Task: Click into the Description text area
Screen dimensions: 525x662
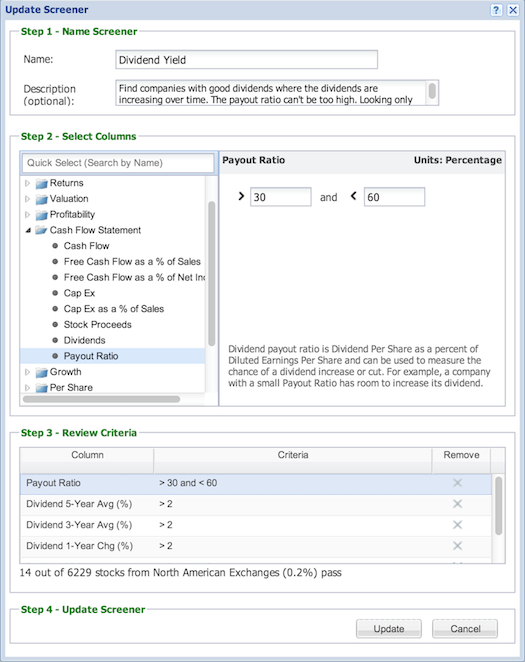Action: pos(271,93)
